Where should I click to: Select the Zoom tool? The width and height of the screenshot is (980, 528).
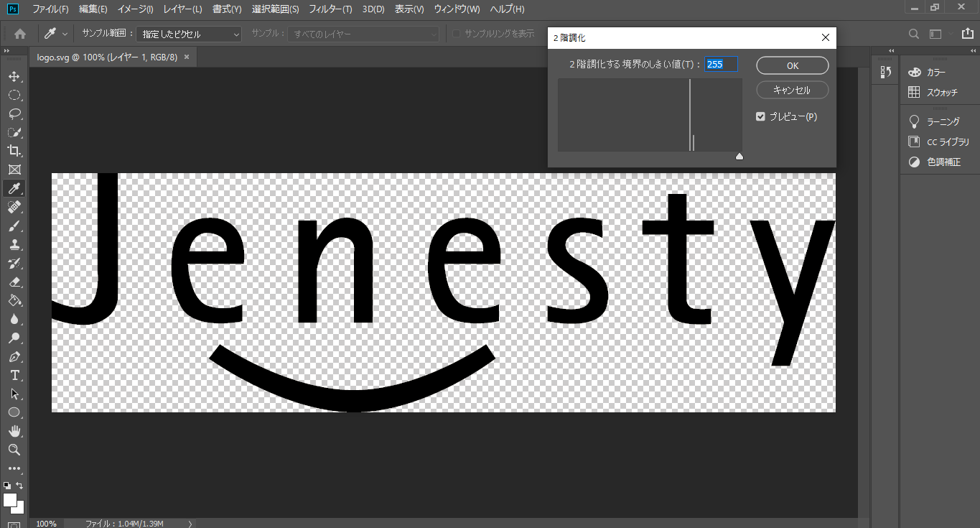coord(14,450)
